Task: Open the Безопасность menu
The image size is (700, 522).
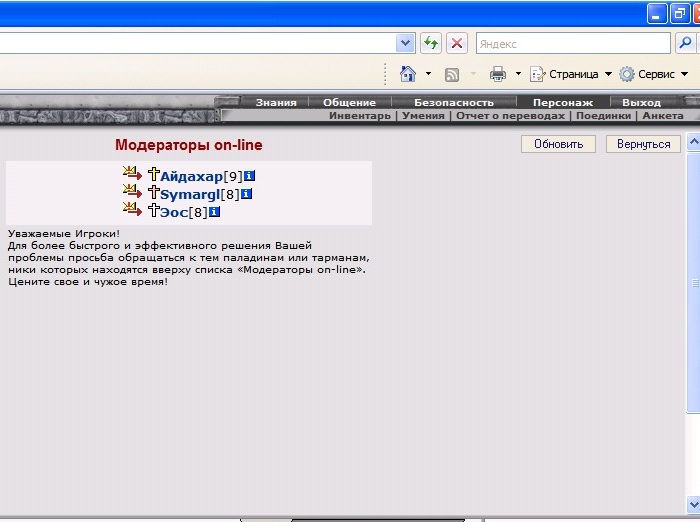Action: [x=454, y=103]
